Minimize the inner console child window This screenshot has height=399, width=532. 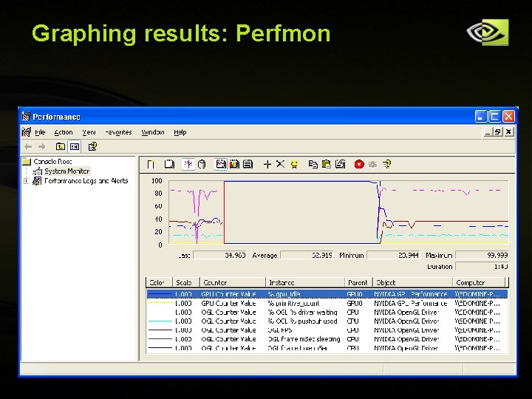pos(488,132)
